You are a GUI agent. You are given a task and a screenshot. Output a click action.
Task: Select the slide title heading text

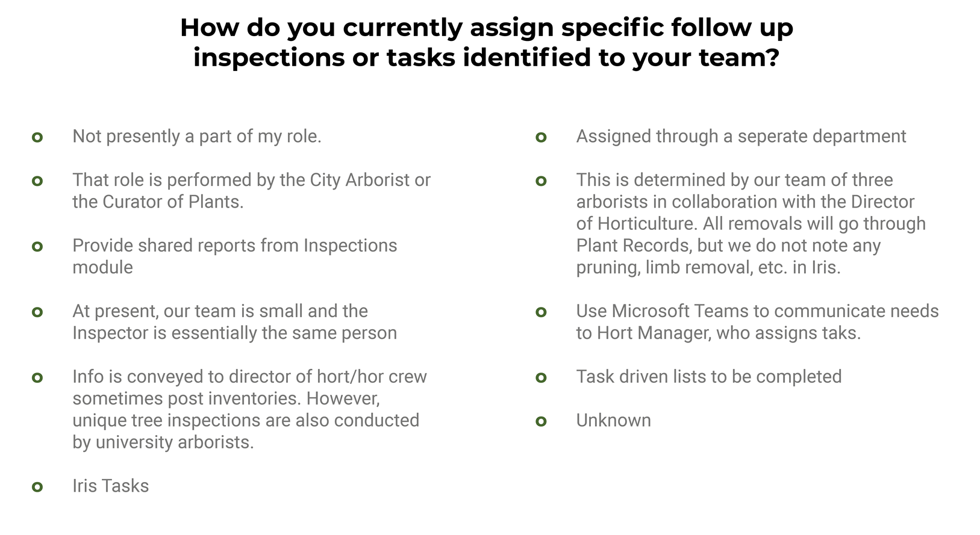point(487,43)
